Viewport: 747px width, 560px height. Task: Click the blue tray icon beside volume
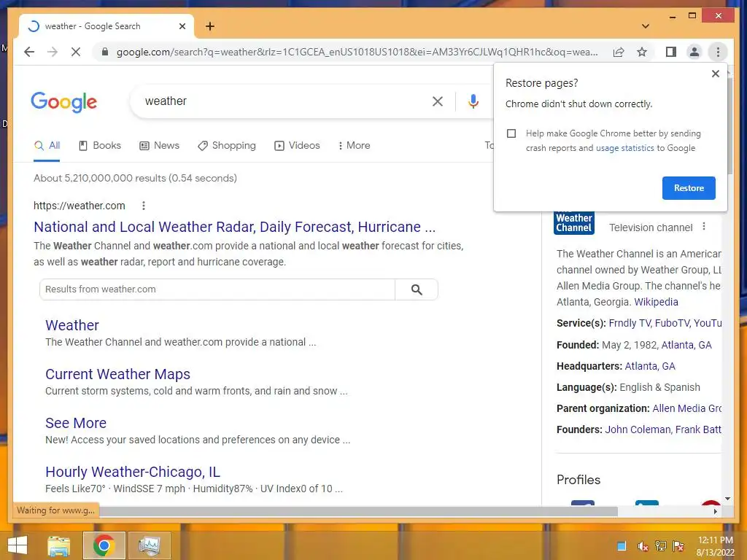(622, 546)
